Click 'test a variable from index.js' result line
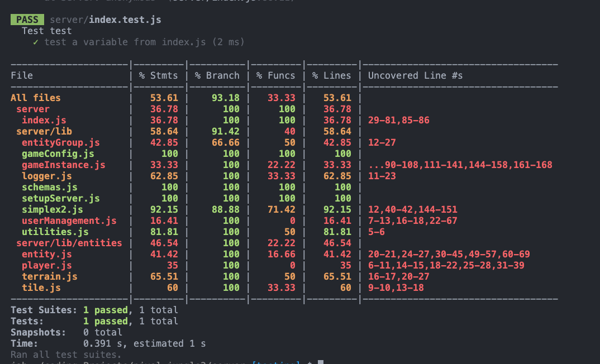The height and width of the screenshot is (364, 600). coord(139,42)
